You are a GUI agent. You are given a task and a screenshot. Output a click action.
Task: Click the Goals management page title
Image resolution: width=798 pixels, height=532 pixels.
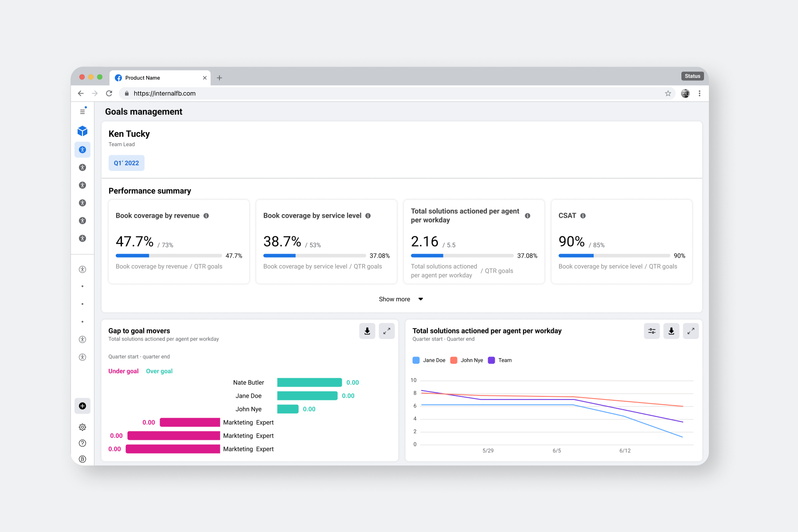click(x=144, y=112)
